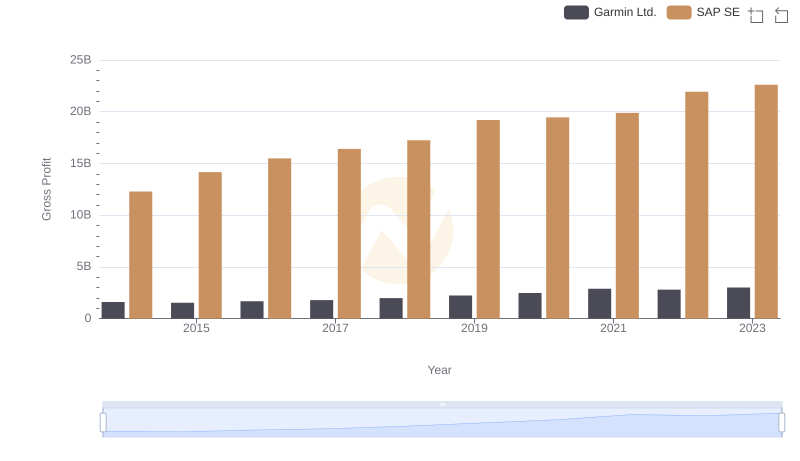This screenshot has width=800, height=461.
Task: Toggle SAP SE series in legend
Action: tap(703, 12)
